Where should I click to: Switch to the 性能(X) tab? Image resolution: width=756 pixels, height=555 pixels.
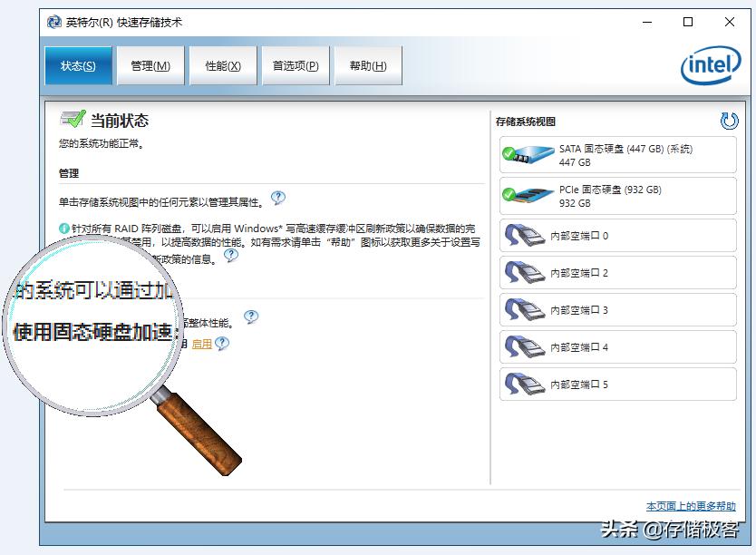(x=222, y=65)
